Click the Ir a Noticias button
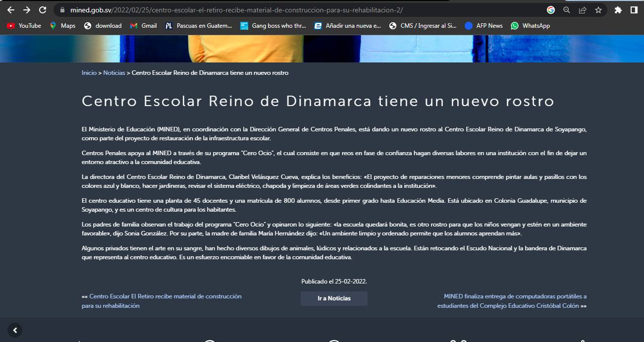This screenshot has width=644, height=342. point(334,298)
